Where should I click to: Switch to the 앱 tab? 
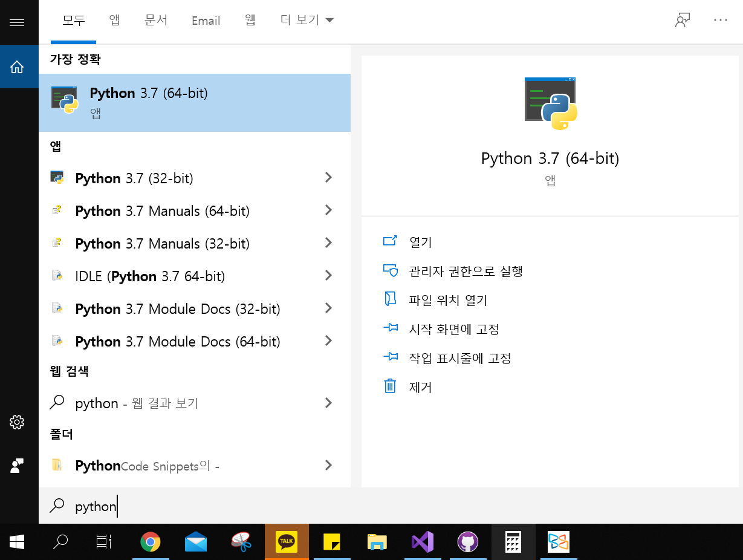[x=114, y=21]
